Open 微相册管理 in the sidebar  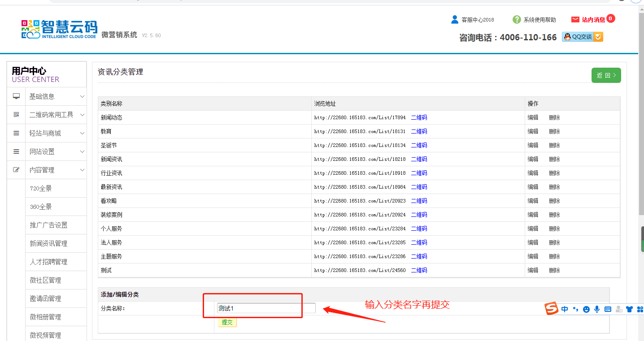[45, 317]
